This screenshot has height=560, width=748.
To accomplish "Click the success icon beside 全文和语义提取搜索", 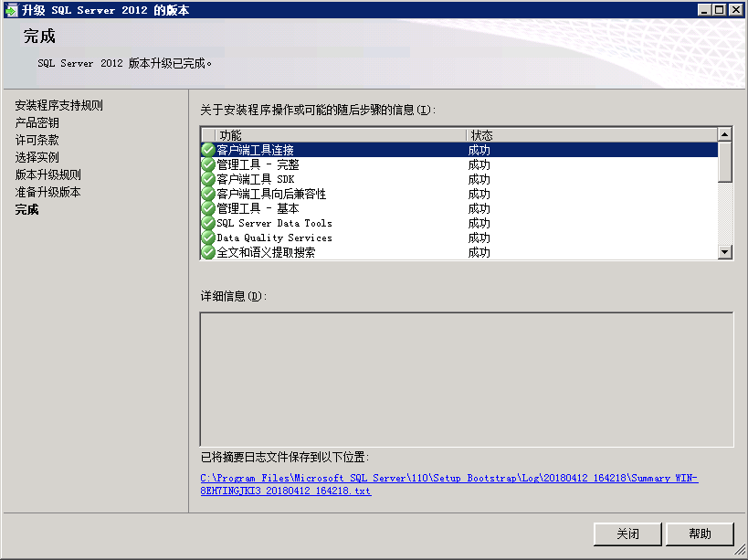I will pyautogui.click(x=208, y=252).
